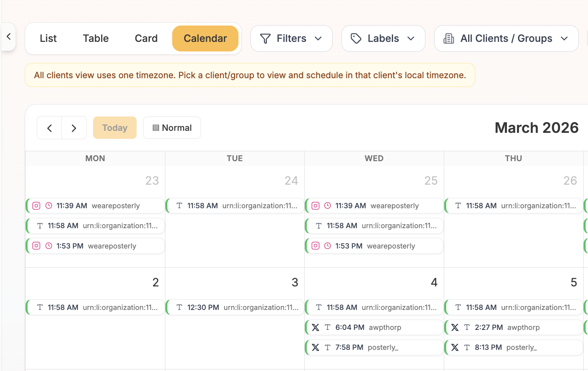Screen dimensions: 588x371
Task: Click the Instagram icon on Monday's 11:39 AM post
Action: [36, 205]
